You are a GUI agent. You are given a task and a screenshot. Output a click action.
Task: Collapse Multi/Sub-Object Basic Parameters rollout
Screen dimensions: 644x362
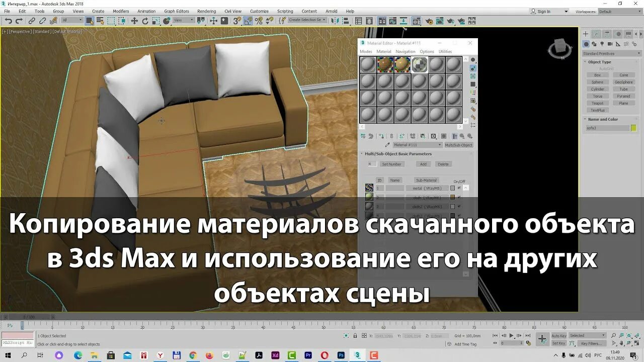pyautogui.click(x=398, y=154)
